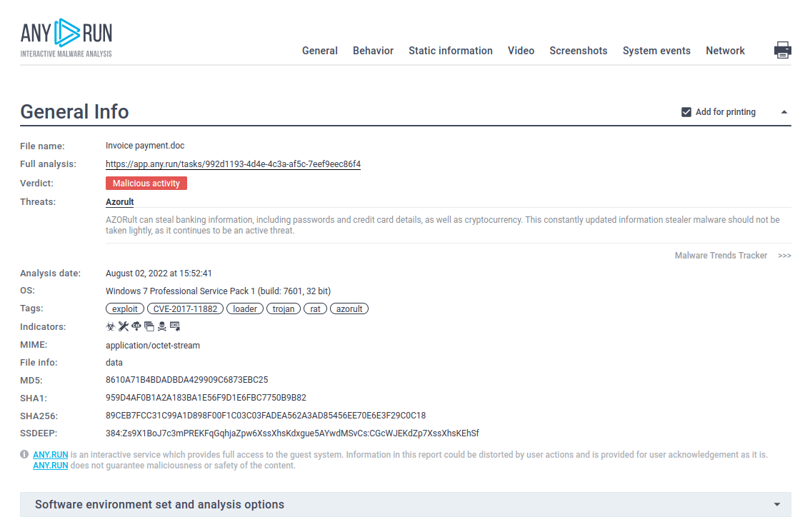Click the biohazard malicious indicator icon
Screen dimensions: 810x532
110,326
